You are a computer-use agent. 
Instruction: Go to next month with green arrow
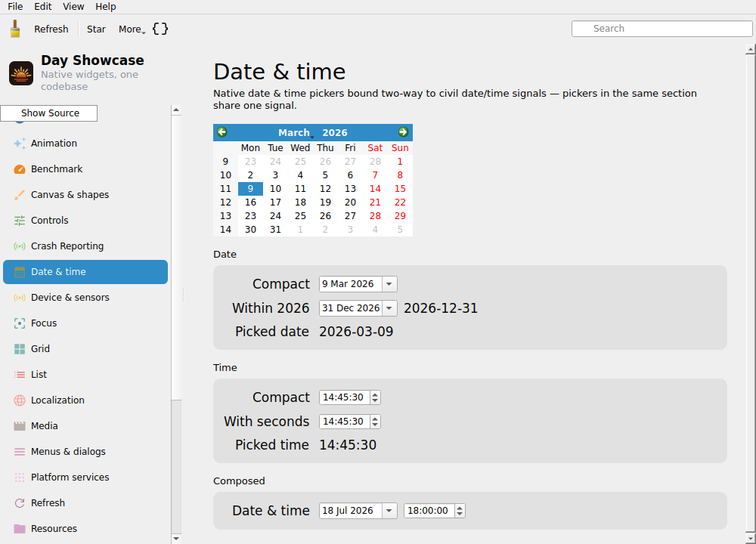[403, 132]
